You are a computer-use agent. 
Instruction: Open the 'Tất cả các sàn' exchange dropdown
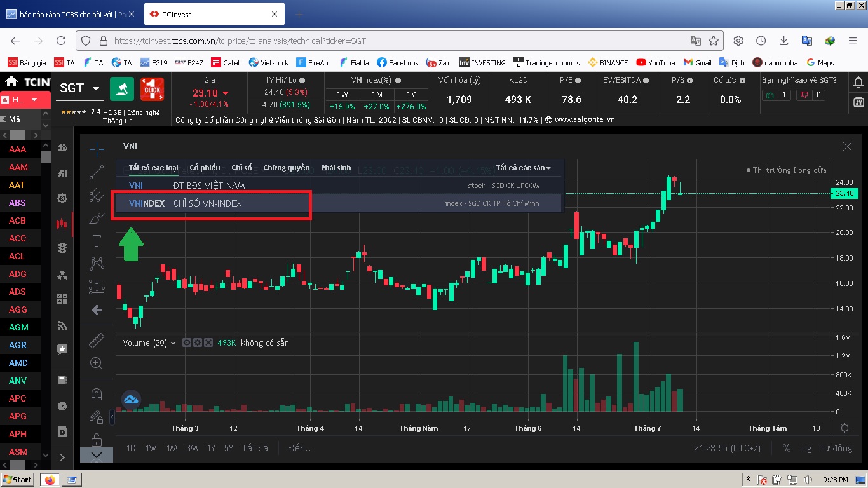click(x=523, y=168)
